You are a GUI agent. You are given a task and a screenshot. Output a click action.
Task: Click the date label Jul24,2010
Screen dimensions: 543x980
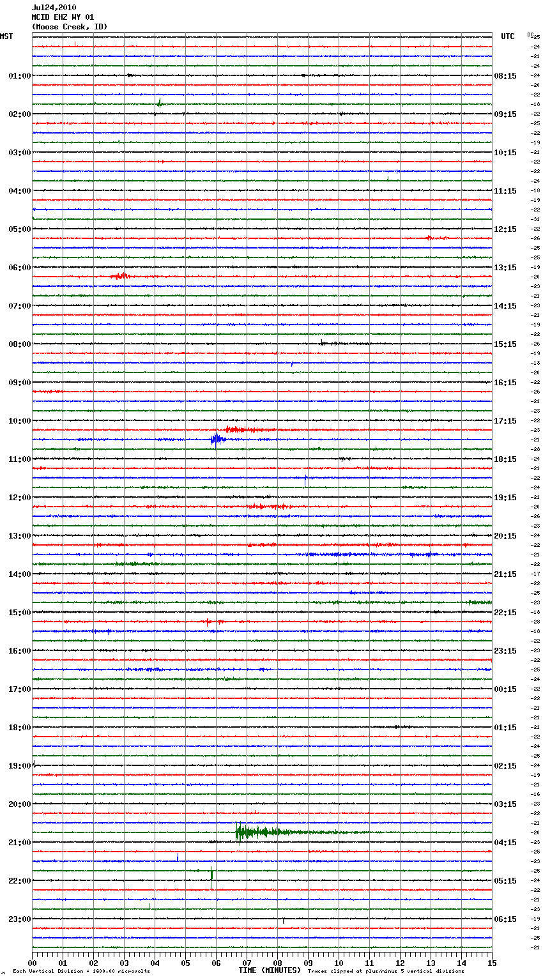click(x=54, y=8)
